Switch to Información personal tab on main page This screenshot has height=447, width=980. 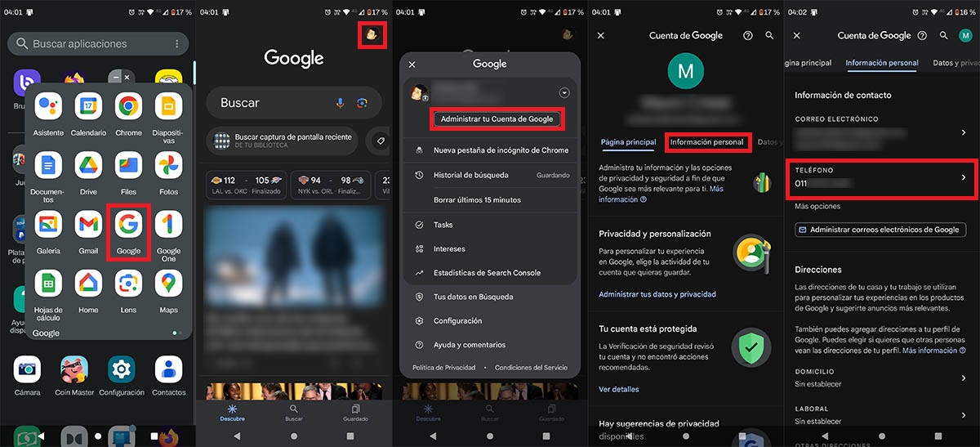coord(707,142)
